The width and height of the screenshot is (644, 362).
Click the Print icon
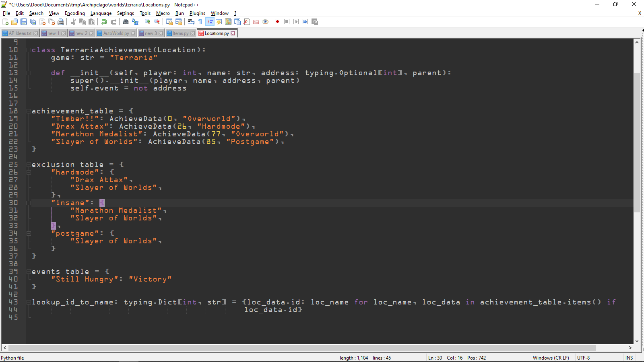(x=61, y=22)
